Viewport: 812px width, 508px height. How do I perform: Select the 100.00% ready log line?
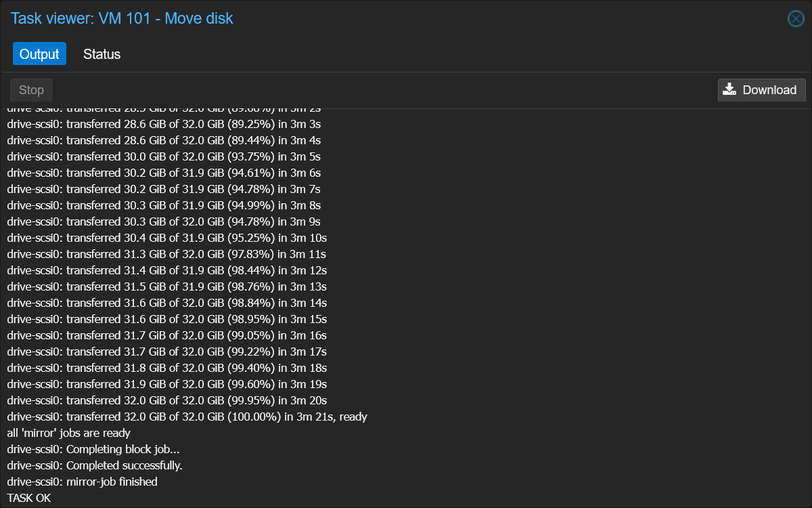187,417
